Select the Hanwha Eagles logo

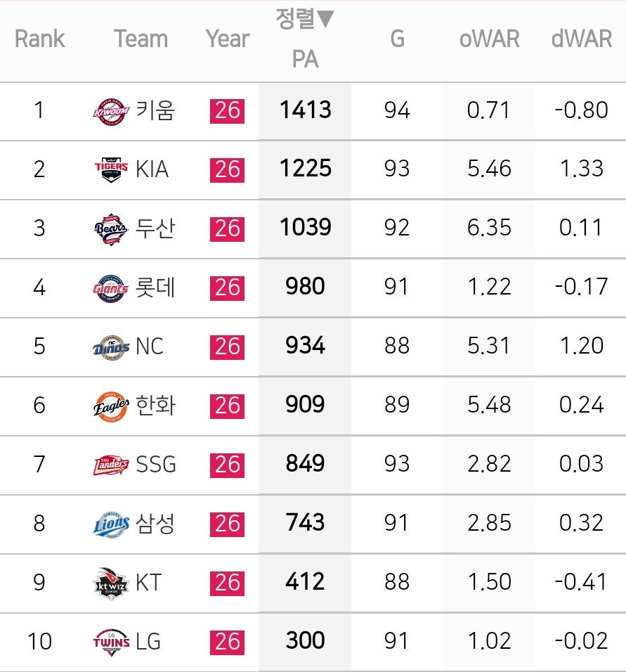[111, 406]
